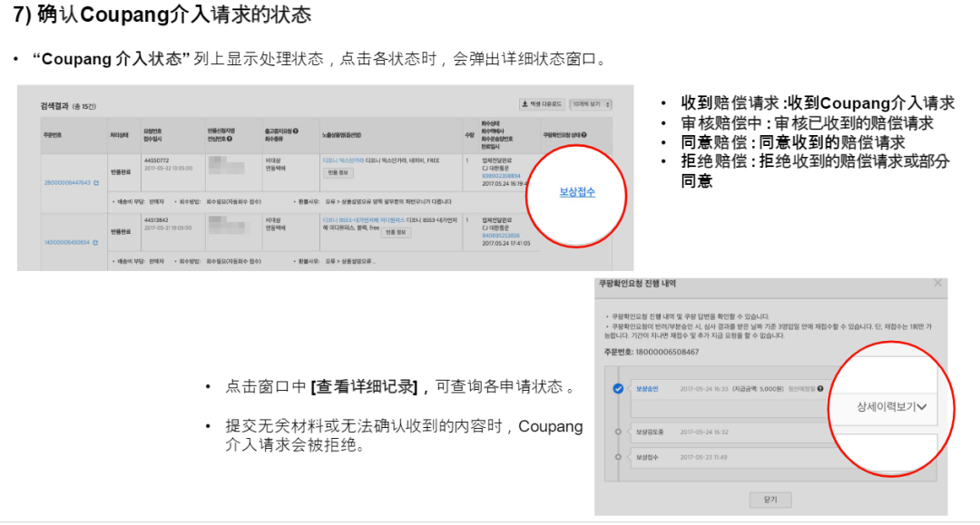Close the 쿠팡확인요청 진행 내역 dialog with X
This screenshot has width=980, height=525.
(937, 281)
